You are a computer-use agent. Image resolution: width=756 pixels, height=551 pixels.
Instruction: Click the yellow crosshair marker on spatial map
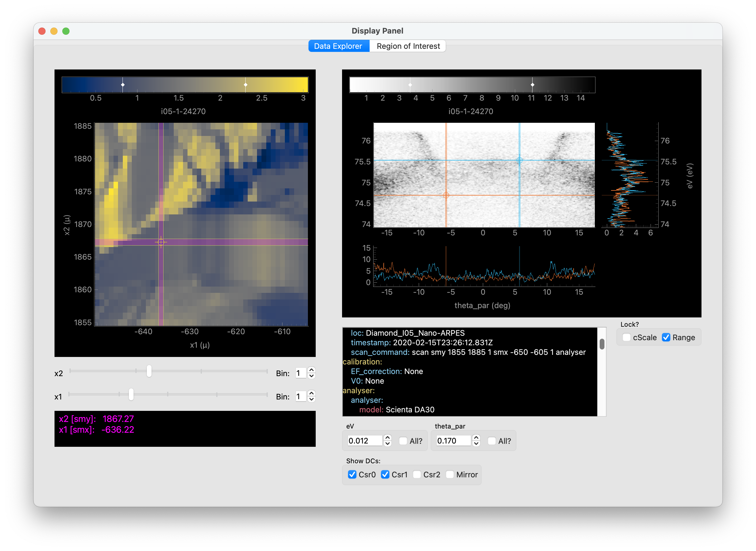point(161,242)
